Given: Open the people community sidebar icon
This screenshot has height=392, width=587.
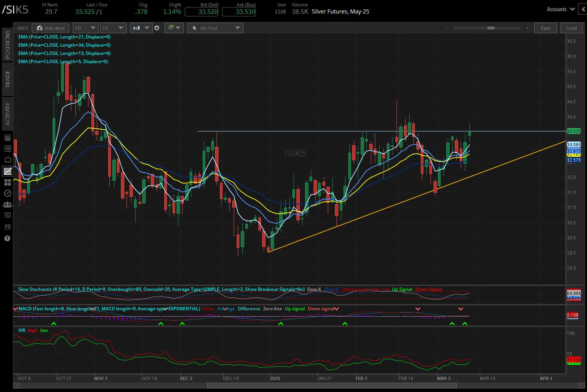Looking at the screenshot, I should click(7, 204).
